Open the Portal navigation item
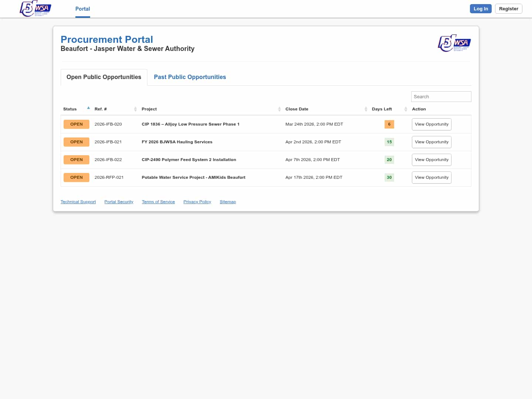The image size is (532, 399). [x=82, y=9]
